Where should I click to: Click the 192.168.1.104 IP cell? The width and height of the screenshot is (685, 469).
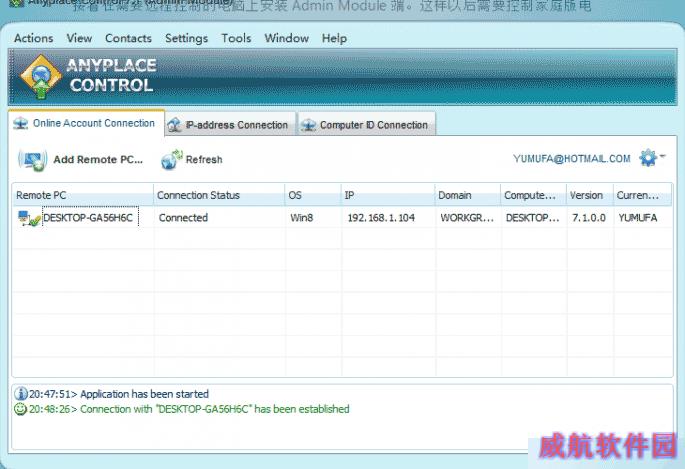381,217
